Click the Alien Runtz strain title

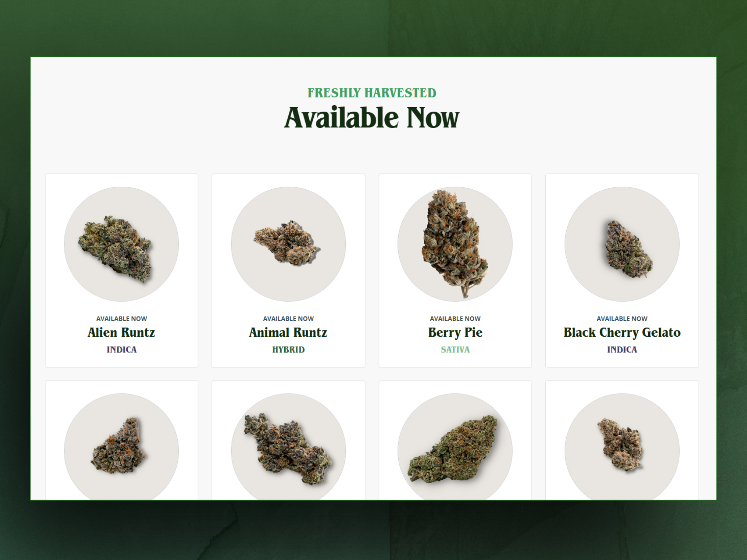(x=121, y=332)
